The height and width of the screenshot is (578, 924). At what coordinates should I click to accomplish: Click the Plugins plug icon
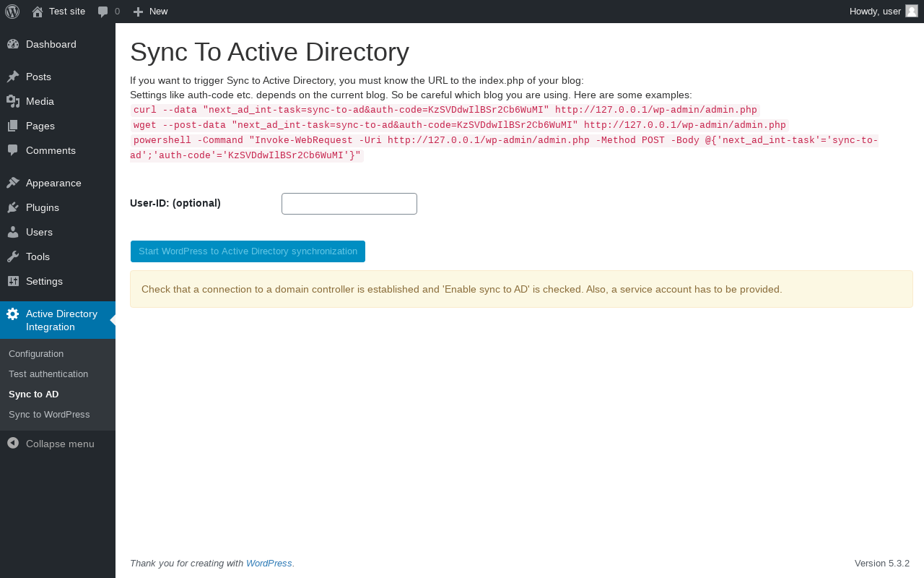tap(13, 207)
